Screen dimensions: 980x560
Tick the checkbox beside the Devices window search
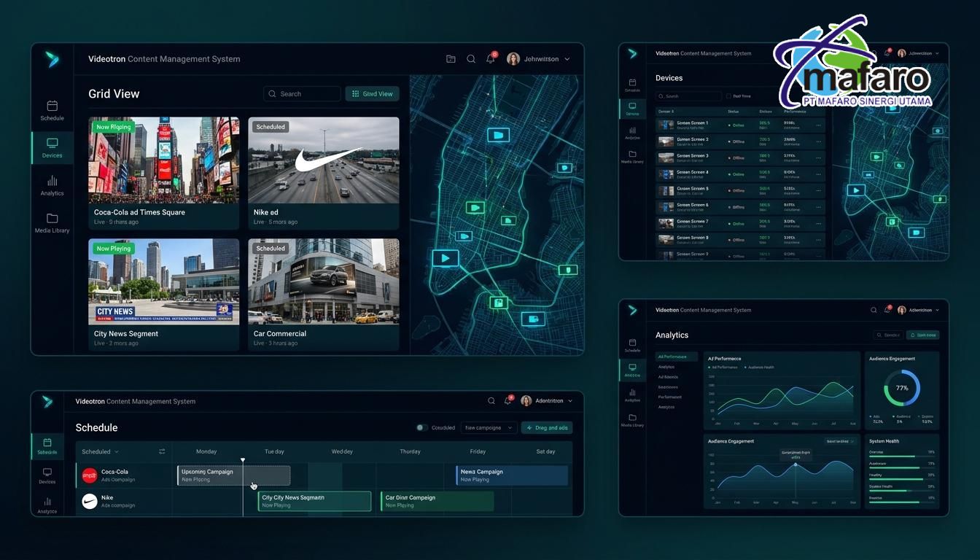pos(728,96)
